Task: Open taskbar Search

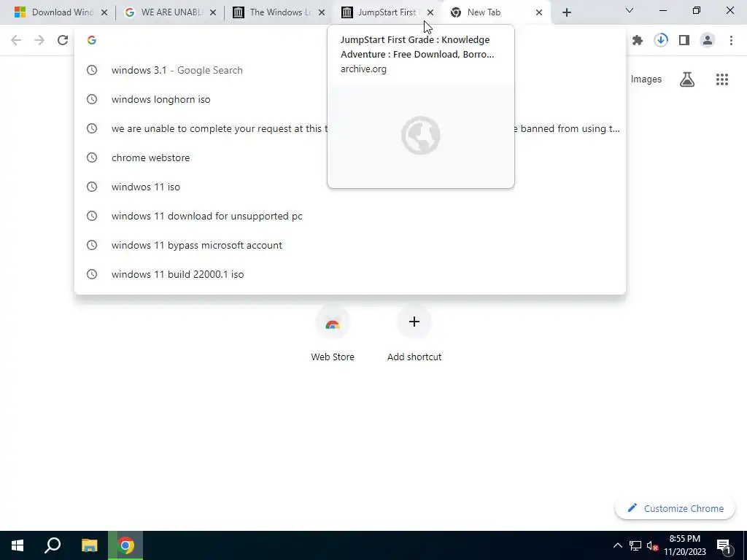Action: point(53,545)
